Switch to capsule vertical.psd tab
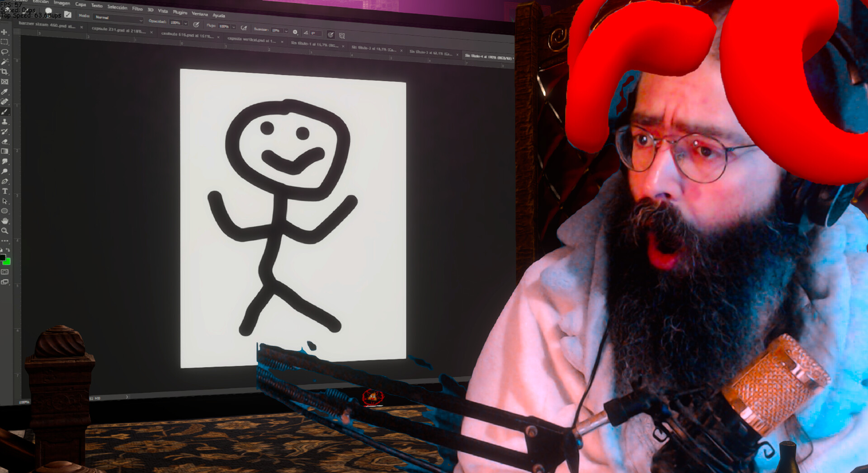Viewport: 868px width, 473px height. tap(251, 40)
